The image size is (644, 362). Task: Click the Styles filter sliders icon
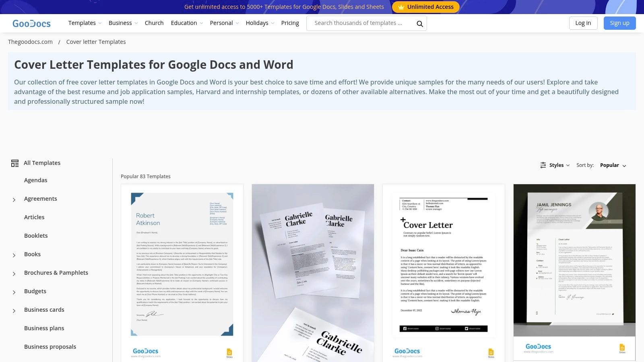(x=543, y=165)
